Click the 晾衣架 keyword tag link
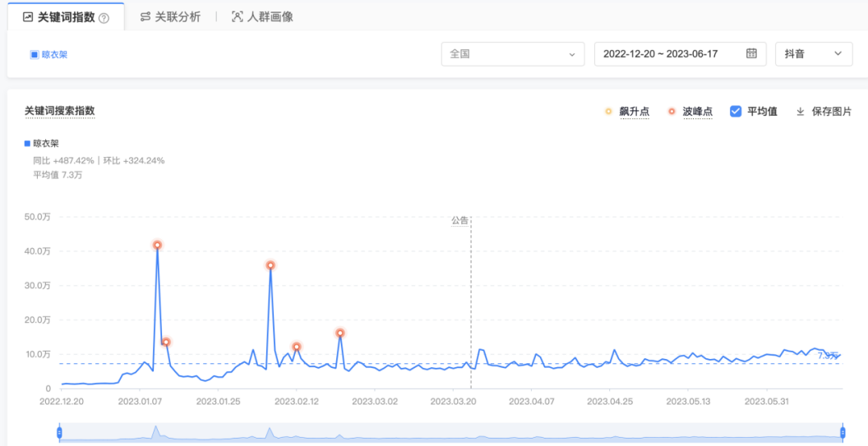Screen dimensions: 868x446 (54, 55)
